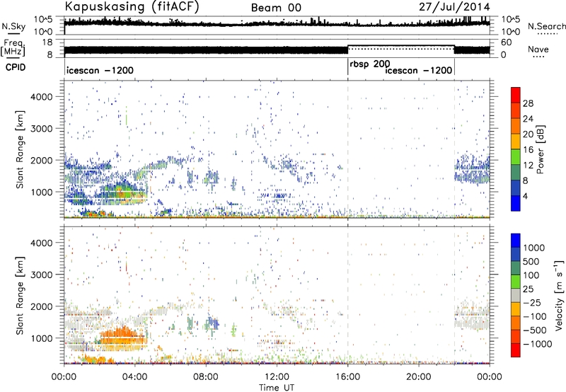Click the "08:00" time axis tick

click(x=206, y=376)
